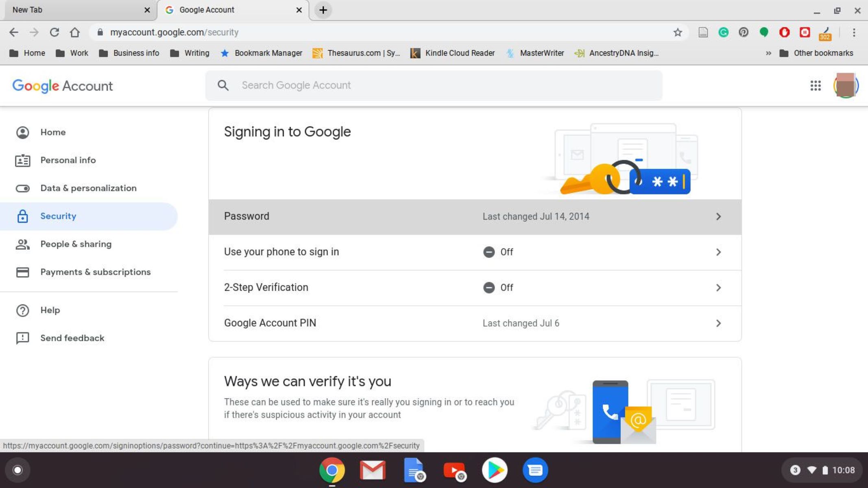The width and height of the screenshot is (868, 488).
Task: Click People & sharing section link
Action: pyautogui.click(x=76, y=244)
